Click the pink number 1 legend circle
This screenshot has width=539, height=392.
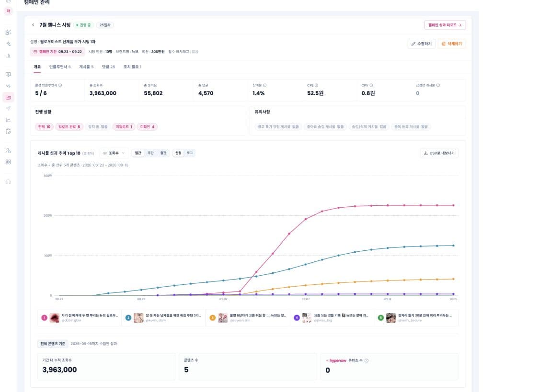pyautogui.click(x=45, y=318)
